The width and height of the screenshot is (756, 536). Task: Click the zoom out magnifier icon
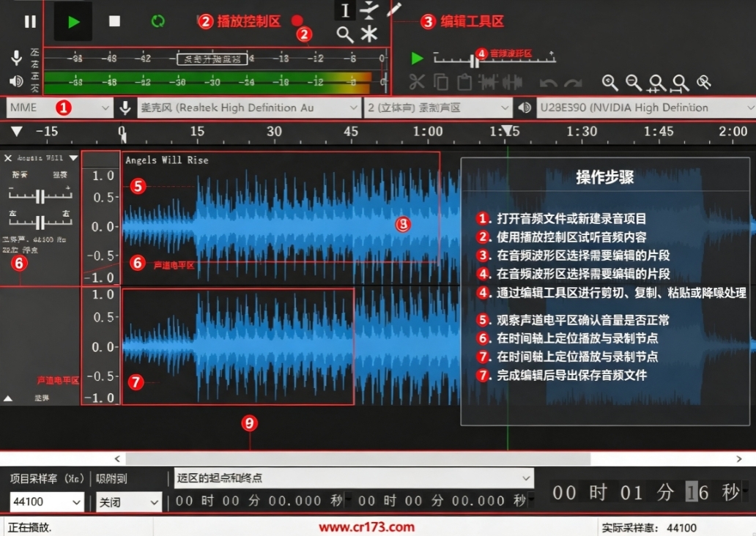[x=634, y=83]
